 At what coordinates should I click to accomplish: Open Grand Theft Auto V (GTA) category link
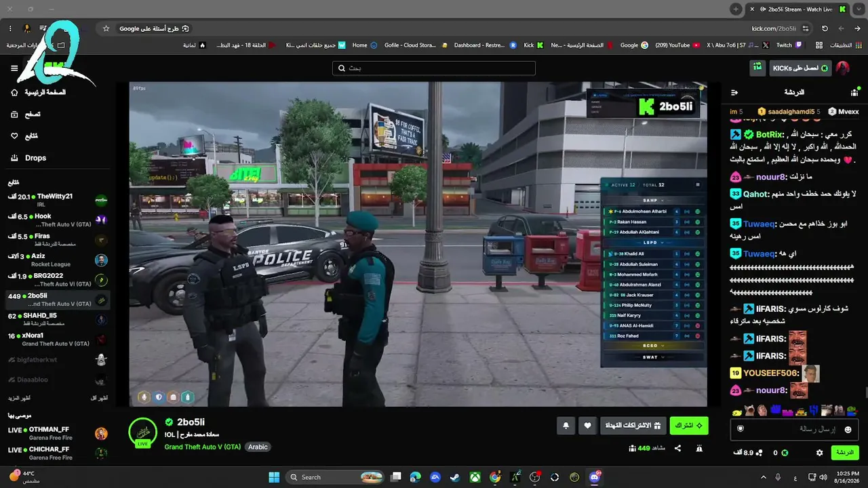[x=202, y=447]
